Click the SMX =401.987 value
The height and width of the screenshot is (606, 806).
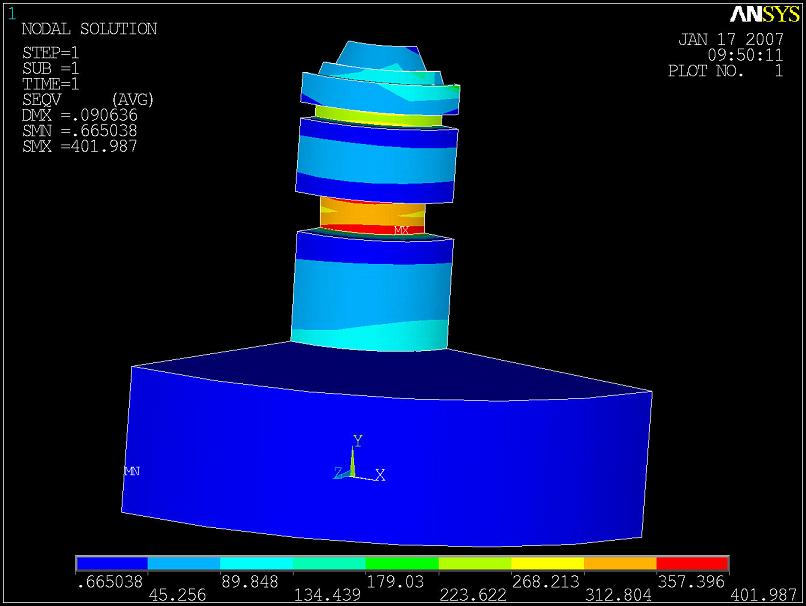click(80, 146)
